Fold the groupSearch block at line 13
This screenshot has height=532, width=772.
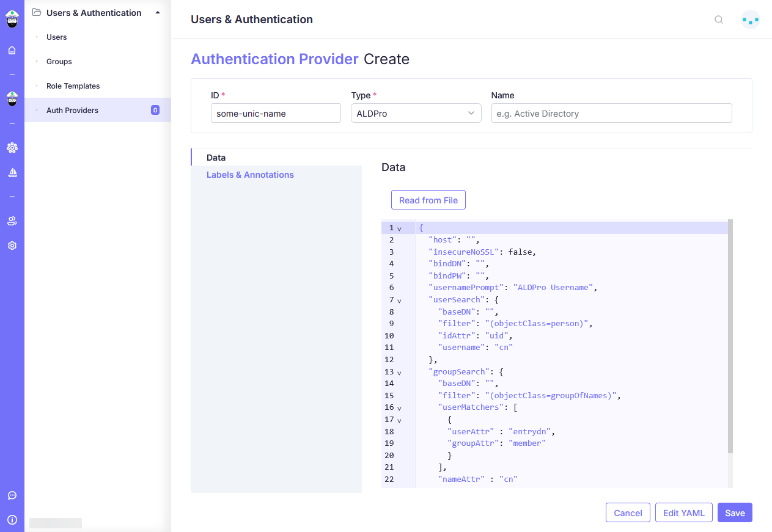tap(399, 372)
